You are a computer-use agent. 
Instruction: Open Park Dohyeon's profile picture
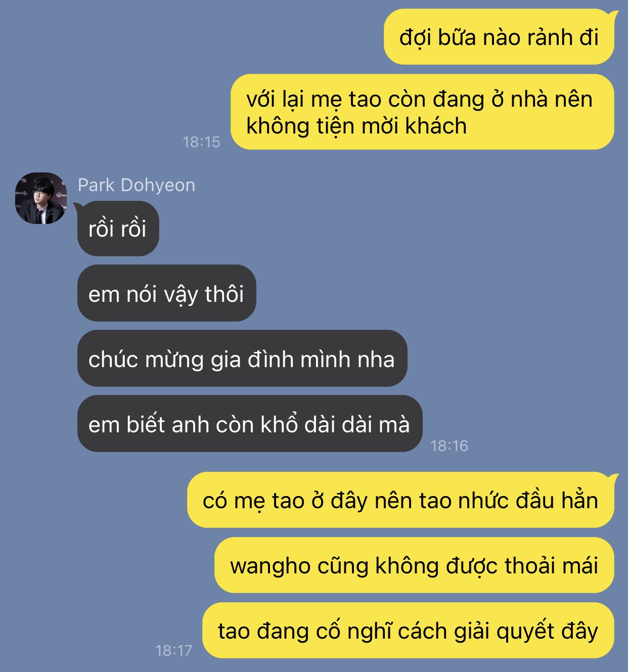41,198
